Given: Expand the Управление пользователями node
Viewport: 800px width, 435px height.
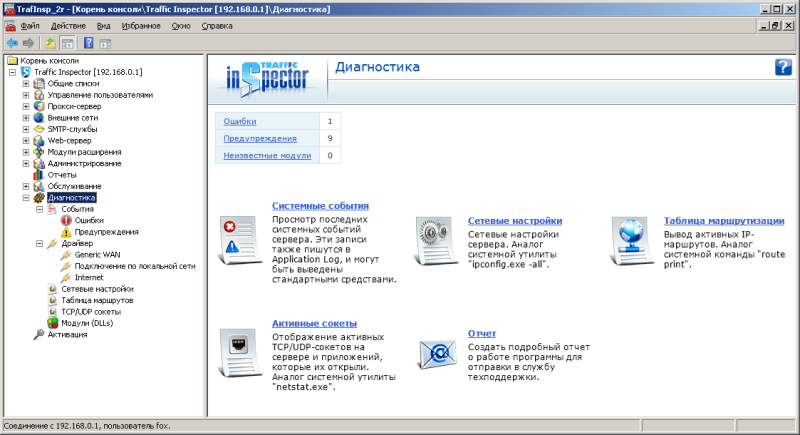Looking at the screenshot, I should click(26, 95).
